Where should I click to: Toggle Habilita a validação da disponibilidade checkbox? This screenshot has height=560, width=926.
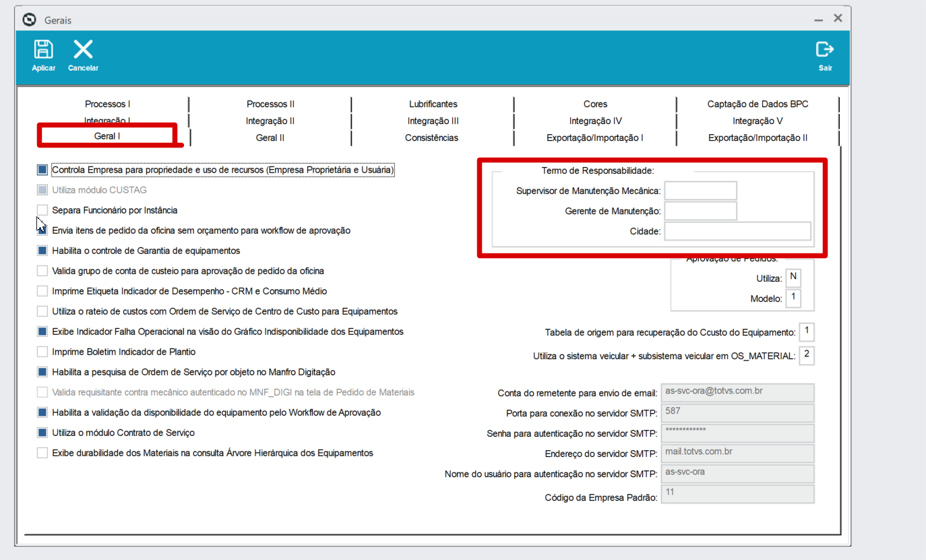tap(42, 412)
